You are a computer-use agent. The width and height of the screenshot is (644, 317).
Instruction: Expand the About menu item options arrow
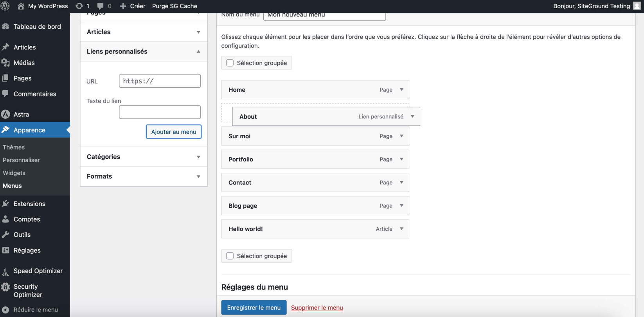pos(412,116)
